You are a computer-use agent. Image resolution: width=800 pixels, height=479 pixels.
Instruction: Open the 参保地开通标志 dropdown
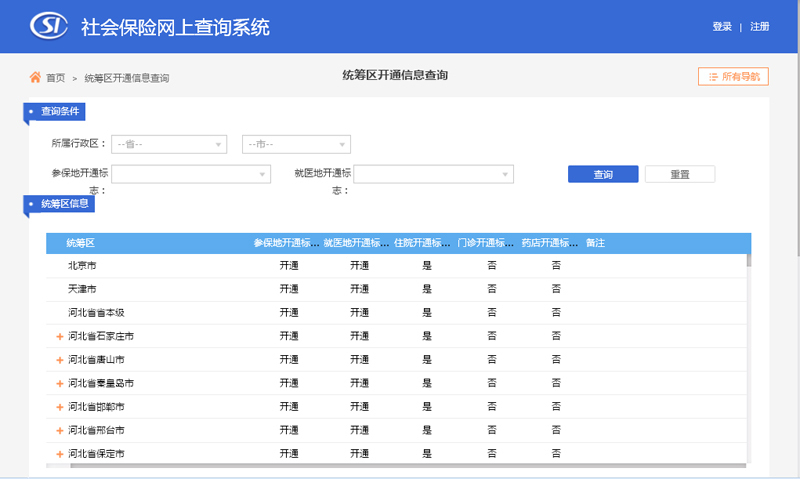[x=191, y=174]
